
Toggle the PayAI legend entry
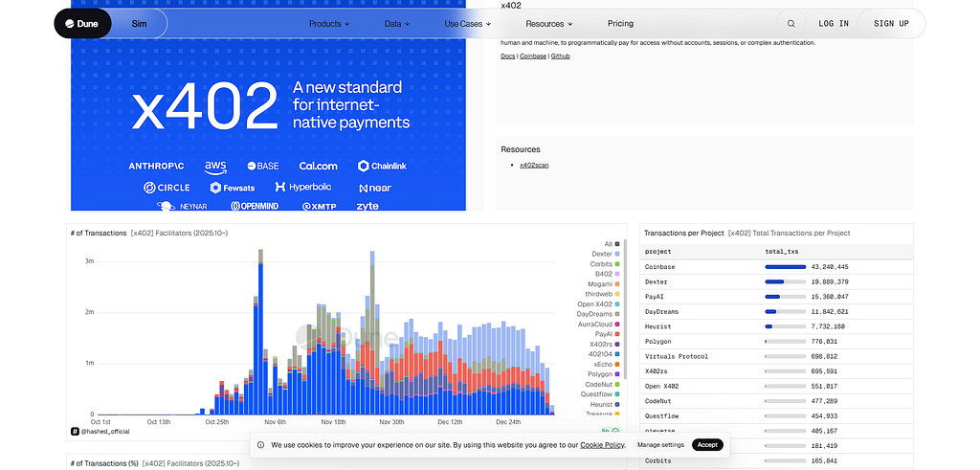(608, 334)
